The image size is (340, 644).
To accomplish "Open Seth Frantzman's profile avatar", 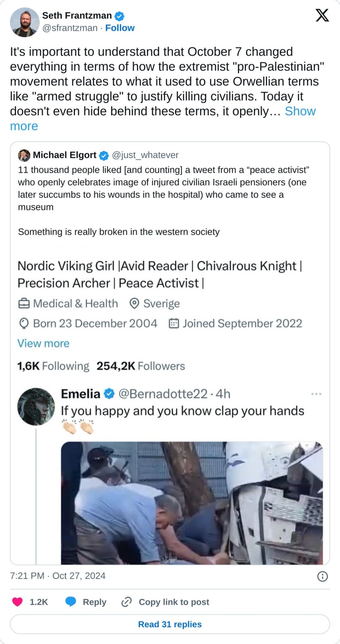I will click(25, 22).
